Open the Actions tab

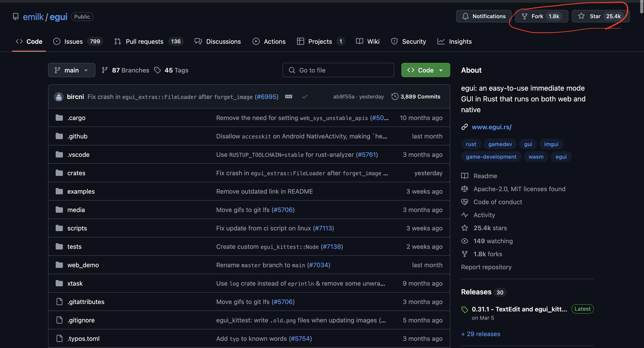coord(269,41)
